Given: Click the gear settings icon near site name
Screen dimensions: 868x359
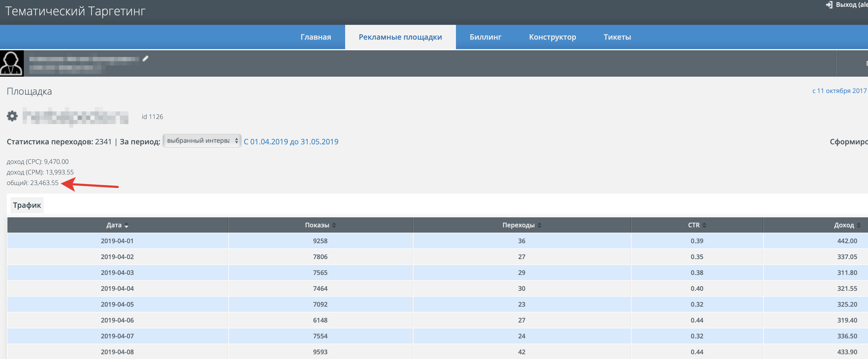Looking at the screenshot, I should coord(12,116).
